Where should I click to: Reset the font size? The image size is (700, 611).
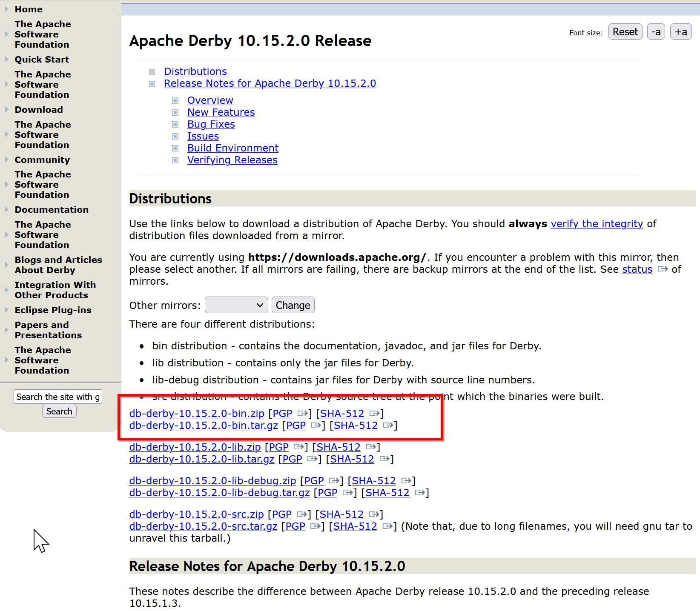[625, 32]
